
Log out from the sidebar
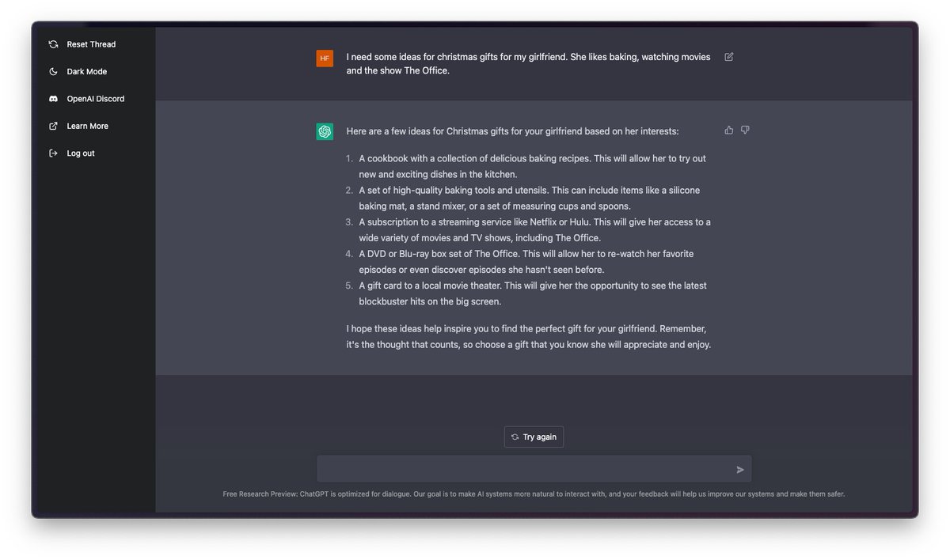tap(80, 153)
